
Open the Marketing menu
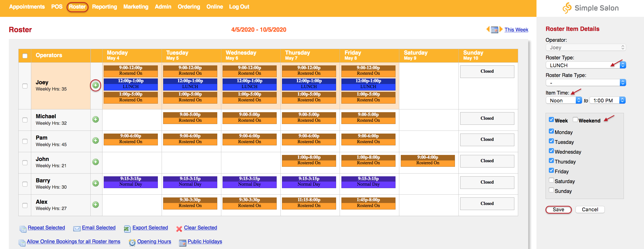point(136,7)
